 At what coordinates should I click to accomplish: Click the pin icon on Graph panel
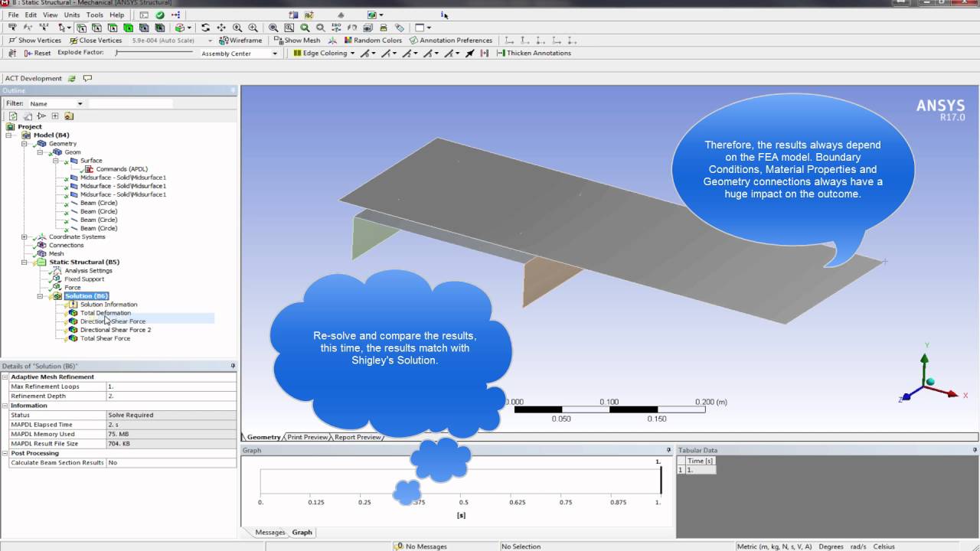click(x=670, y=450)
